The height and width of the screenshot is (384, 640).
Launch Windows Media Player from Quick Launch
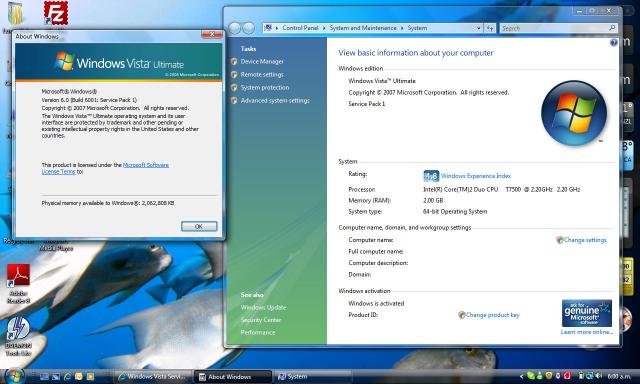click(91, 377)
